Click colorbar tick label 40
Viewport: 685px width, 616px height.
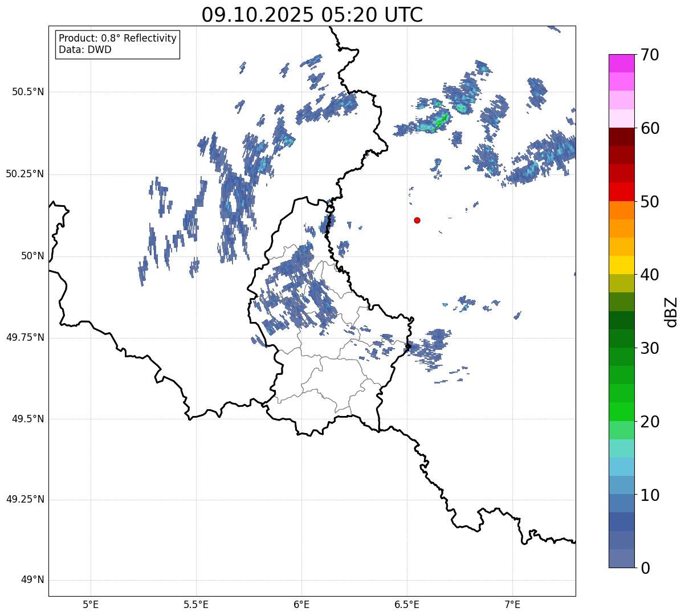click(649, 275)
